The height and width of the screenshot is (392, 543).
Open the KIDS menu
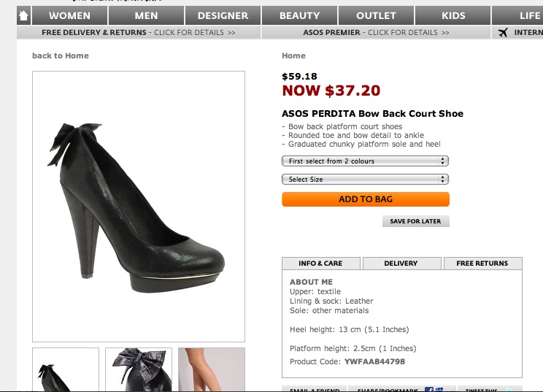(x=453, y=15)
